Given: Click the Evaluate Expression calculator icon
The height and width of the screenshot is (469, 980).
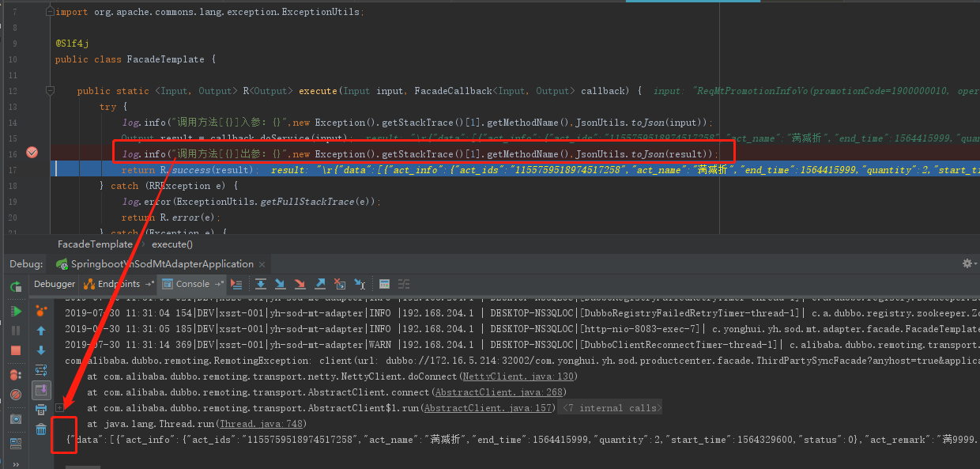Looking at the screenshot, I should (x=385, y=284).
